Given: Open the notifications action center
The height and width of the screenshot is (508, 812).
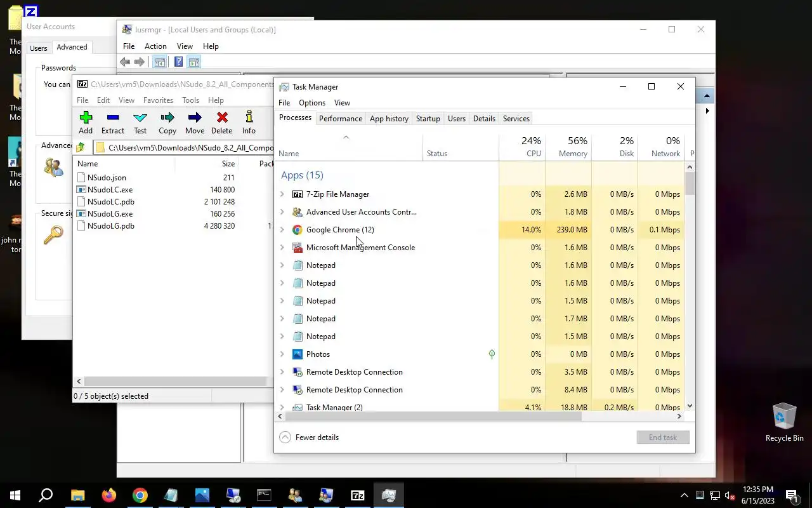Looking at the screenshot, I should (x=792, y=495).
